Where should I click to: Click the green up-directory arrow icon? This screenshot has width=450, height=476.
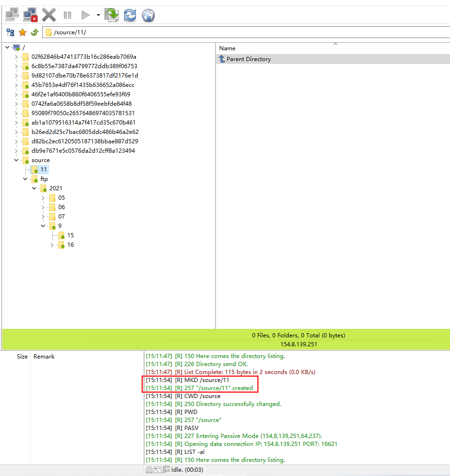34,32
